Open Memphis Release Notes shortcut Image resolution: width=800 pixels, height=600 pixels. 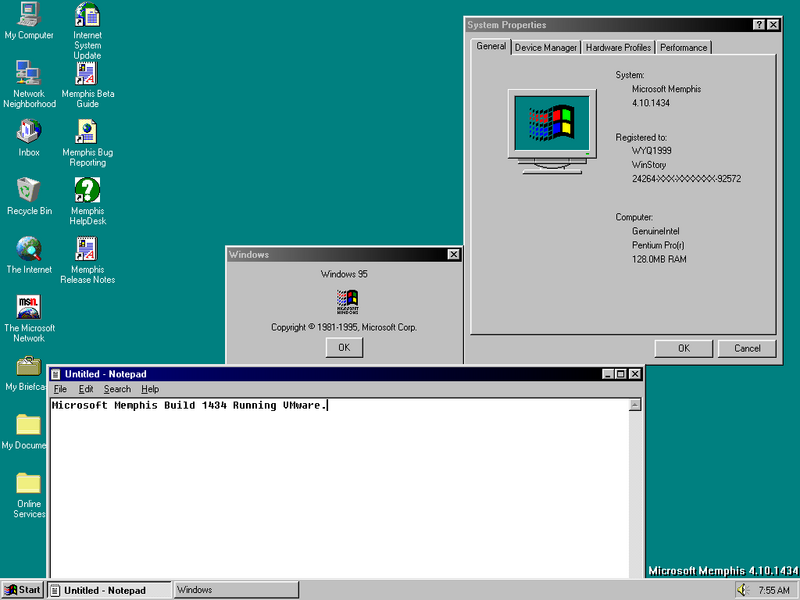coord(87,249)
